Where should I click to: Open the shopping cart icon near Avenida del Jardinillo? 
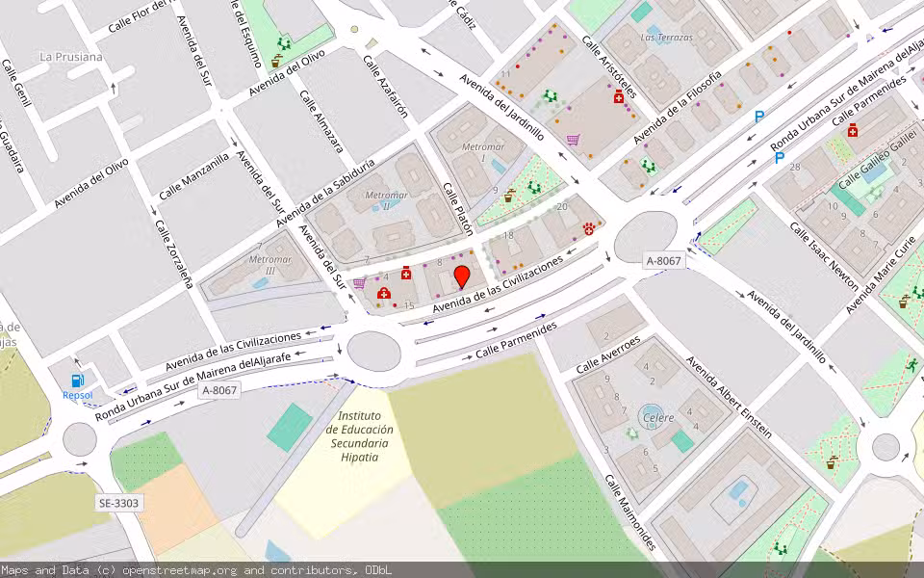tap(573, 141)
